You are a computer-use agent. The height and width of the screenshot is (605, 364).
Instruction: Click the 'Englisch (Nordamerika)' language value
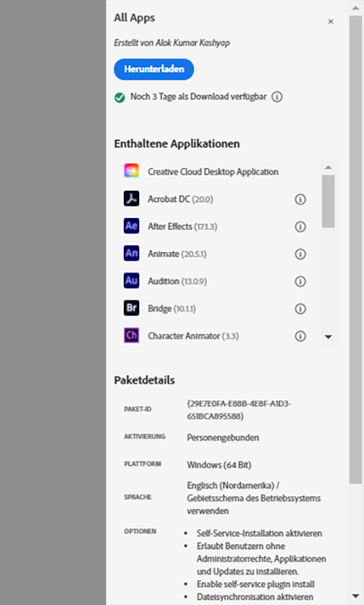tap(233, 486)
